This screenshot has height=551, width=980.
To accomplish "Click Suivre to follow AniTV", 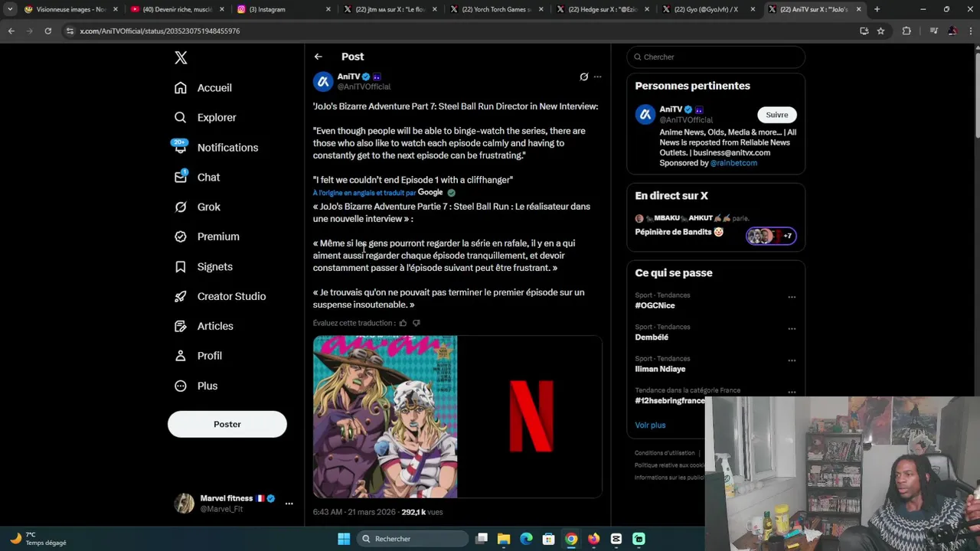I will tap(776, 115).
